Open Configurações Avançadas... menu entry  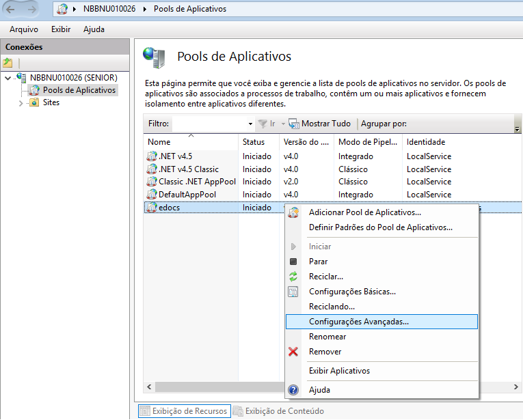[382, 322]
